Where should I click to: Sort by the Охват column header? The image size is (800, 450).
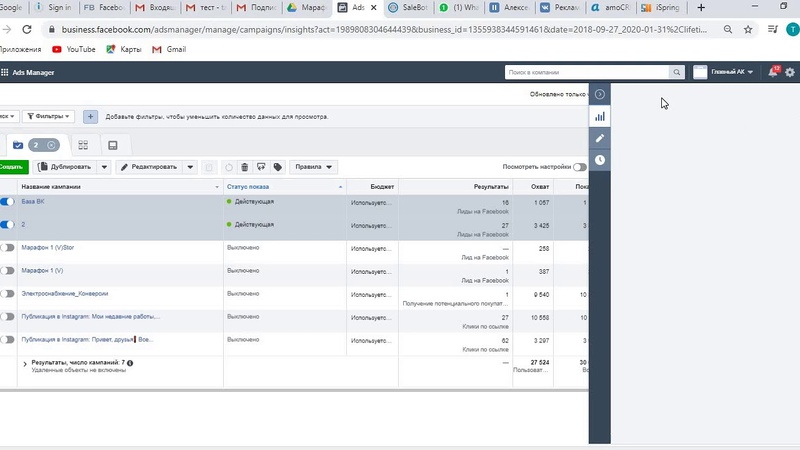click(539, 187)
